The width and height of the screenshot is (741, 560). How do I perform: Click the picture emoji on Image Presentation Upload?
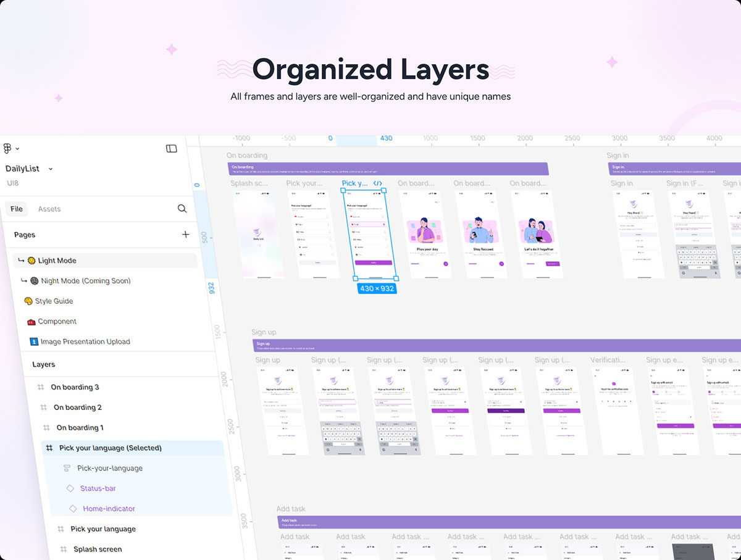pos(35,341)
